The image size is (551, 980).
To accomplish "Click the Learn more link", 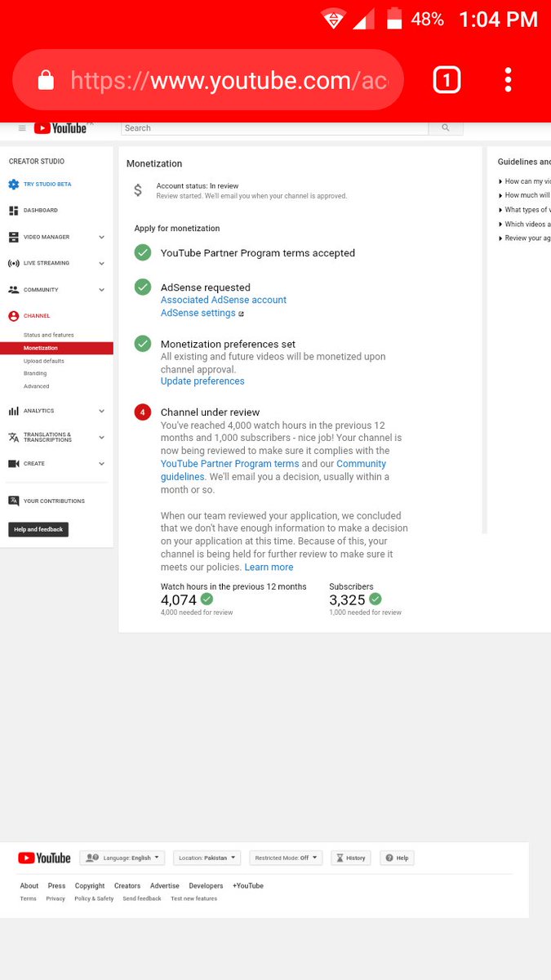I will [x=269, y=568].
